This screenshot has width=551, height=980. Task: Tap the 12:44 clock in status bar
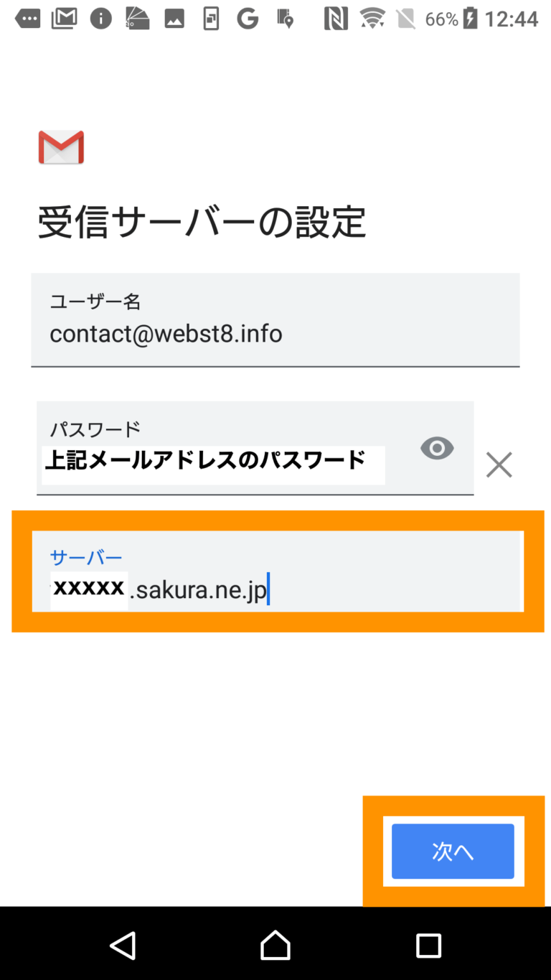[511, 19]
